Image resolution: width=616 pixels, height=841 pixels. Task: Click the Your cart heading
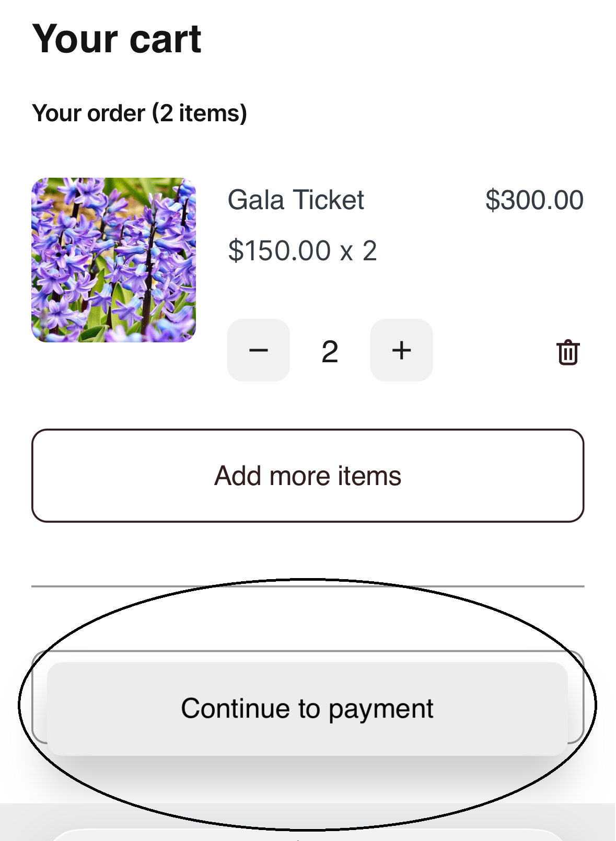pos(117,39)
